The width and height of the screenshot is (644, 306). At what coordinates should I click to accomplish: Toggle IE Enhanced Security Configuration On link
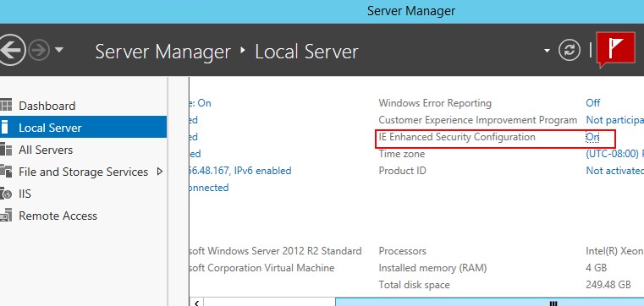click(x=592, y=137)
